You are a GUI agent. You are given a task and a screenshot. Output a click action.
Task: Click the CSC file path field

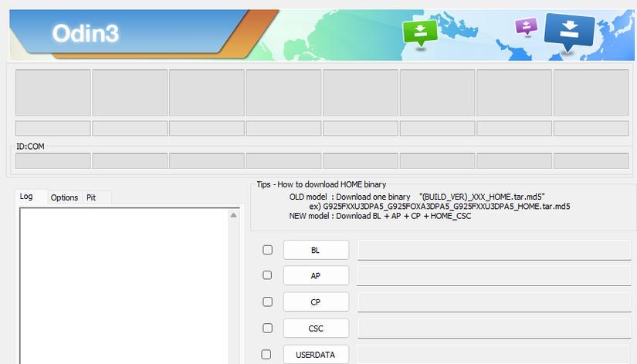(x=494, y=329)
